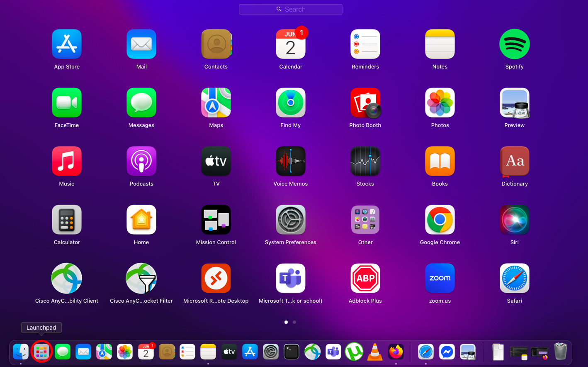Launch Adblock Plus app

click(365, 279)
